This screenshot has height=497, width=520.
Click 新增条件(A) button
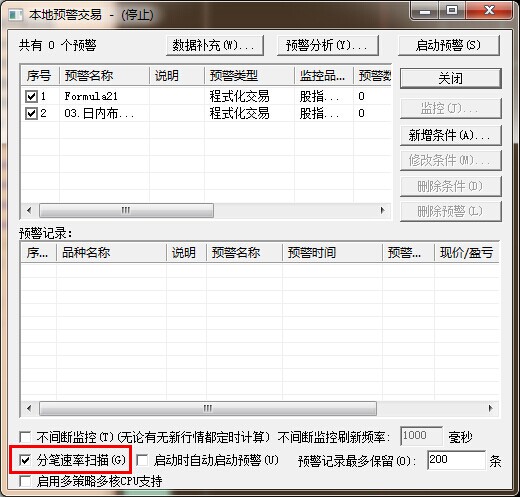point(451,135)
